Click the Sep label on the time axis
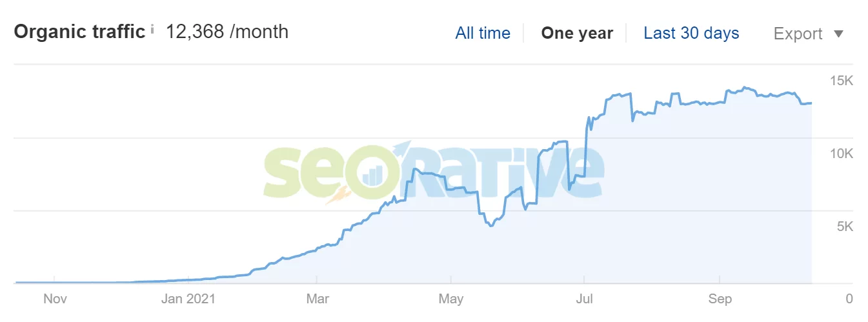This screenshot has width=868, height=322. (x=720, y=299)
